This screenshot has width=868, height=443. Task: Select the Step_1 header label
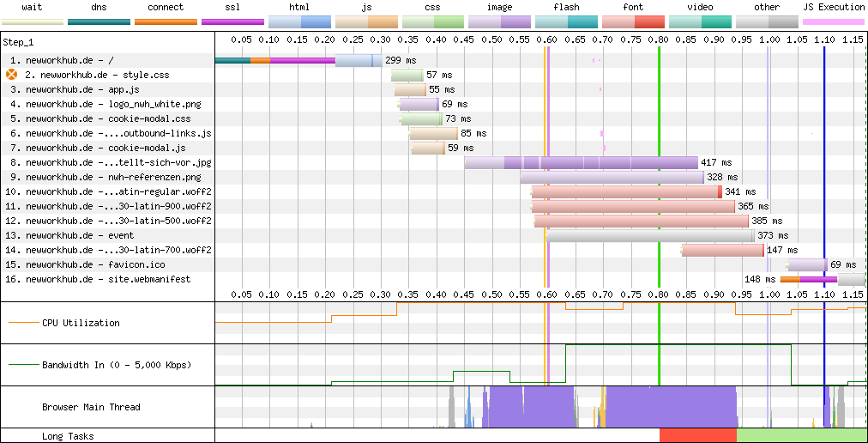pyautogui.click(x=18, y=42)
